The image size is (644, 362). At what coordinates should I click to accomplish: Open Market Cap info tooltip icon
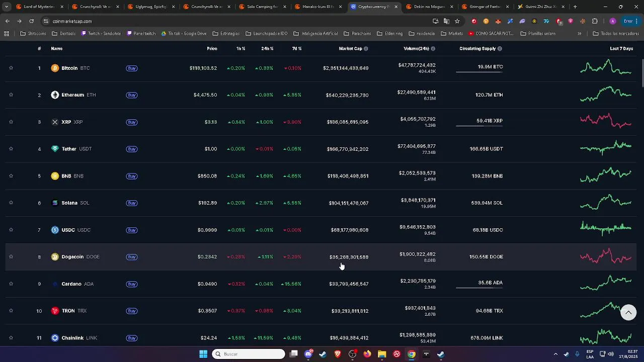(366, 49)
